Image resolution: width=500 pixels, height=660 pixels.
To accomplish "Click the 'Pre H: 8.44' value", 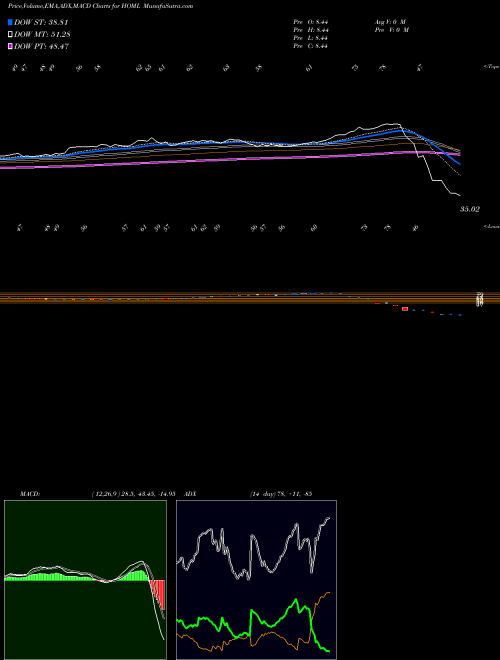I will pos(311,30).
